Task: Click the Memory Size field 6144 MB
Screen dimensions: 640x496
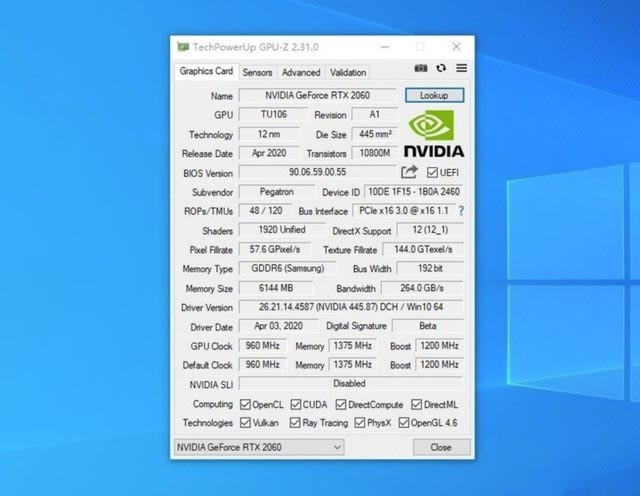Action: click(276, 288)
